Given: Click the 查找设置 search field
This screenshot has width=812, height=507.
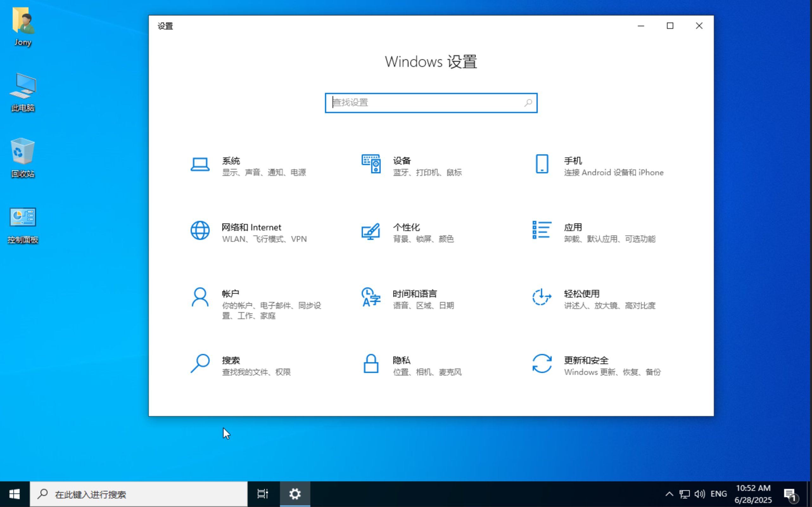Looking at the screenshot, I should (x=431, y=103).
